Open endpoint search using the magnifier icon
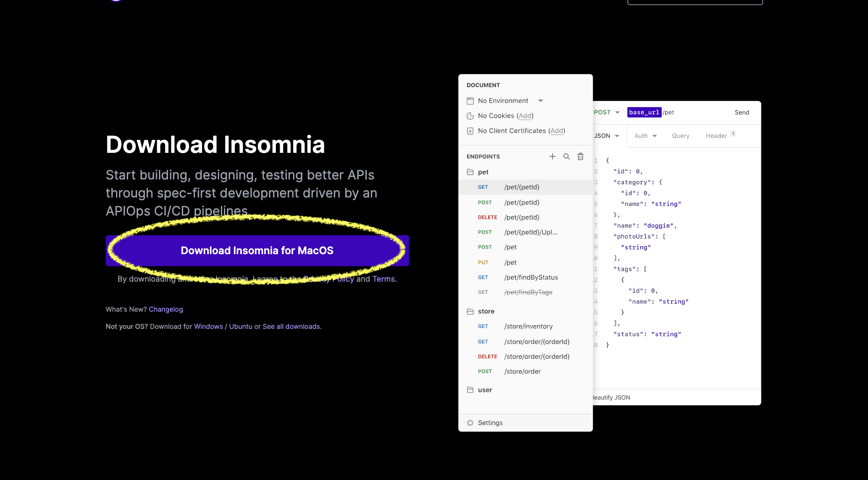 [x=566, y=156]
